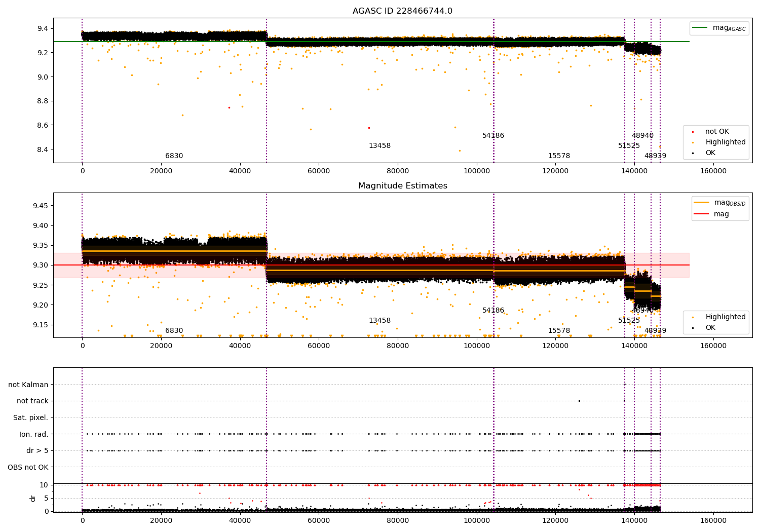760x532 pixels.
Task: Click OBSID label 51525 in the top plot
Action: pyautogui.click(x=629, y=146)
